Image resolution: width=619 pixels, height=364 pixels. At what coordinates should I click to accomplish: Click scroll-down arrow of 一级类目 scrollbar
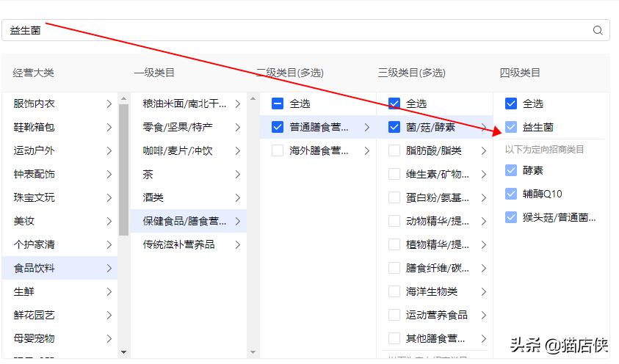[253, 352]
